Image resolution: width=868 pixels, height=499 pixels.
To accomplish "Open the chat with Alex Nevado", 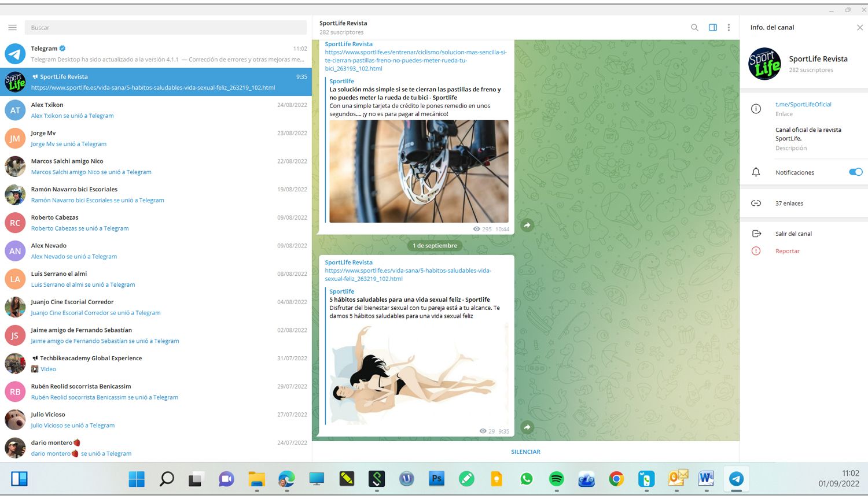I will [156, 251].
